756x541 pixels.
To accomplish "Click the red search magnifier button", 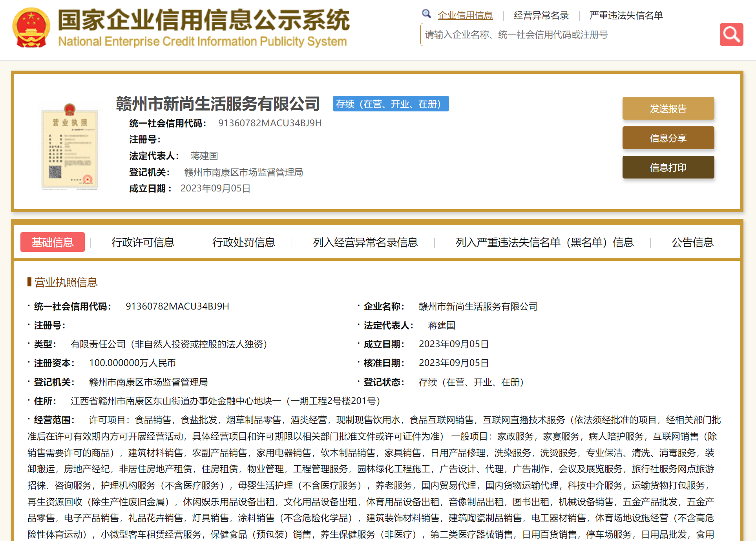I will 731,35.
